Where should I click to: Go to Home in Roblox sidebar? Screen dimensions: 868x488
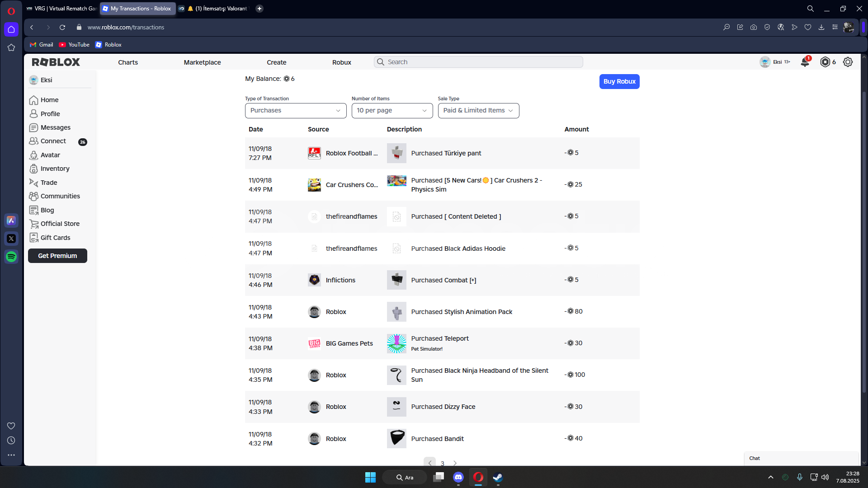[x=44, y=100]
